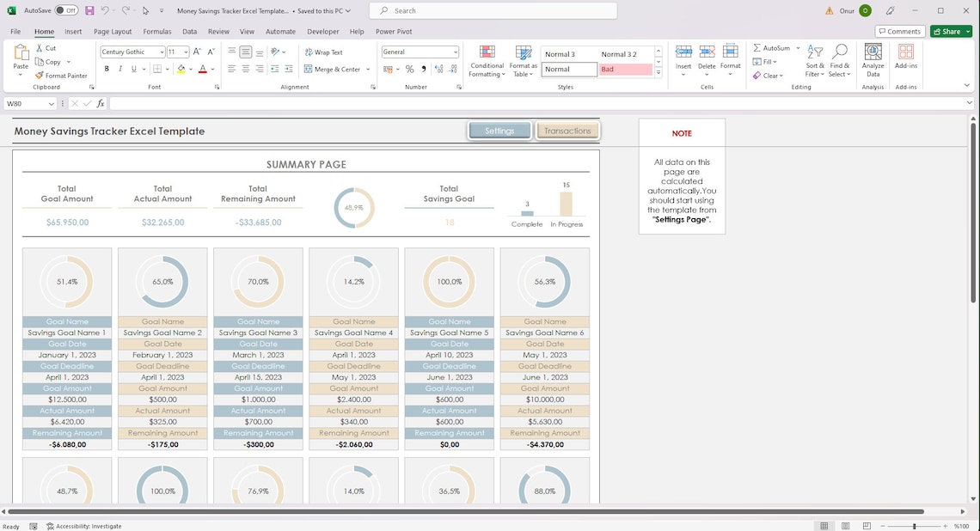This screenshot has height=531, width=980.
Task: Toggle bold formatting
Action: point(107,68)
